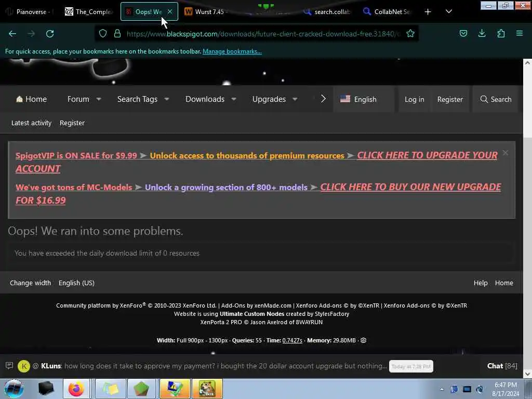
Task: Open a new tab with the plus icon
Action: [x=428, y=12]
